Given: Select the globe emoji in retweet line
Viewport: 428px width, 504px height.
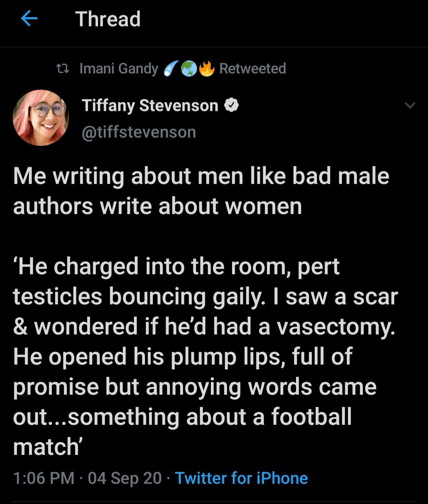Looking at the screenshot, I should coord(189,69).
